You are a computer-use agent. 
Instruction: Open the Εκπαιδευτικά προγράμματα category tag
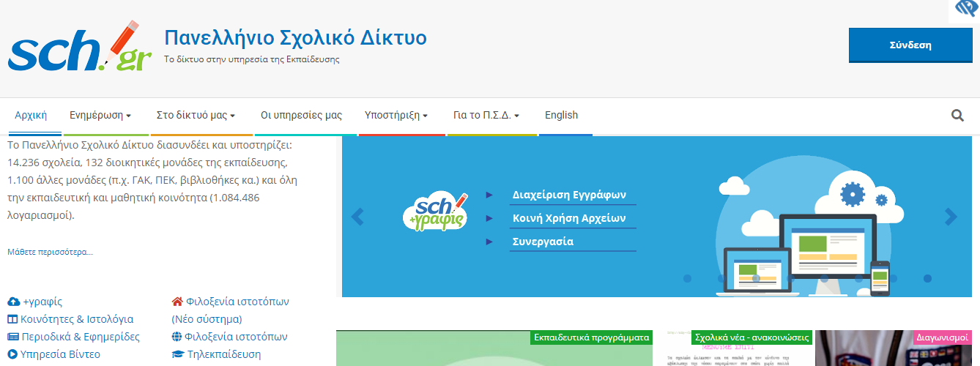[592, 337]
